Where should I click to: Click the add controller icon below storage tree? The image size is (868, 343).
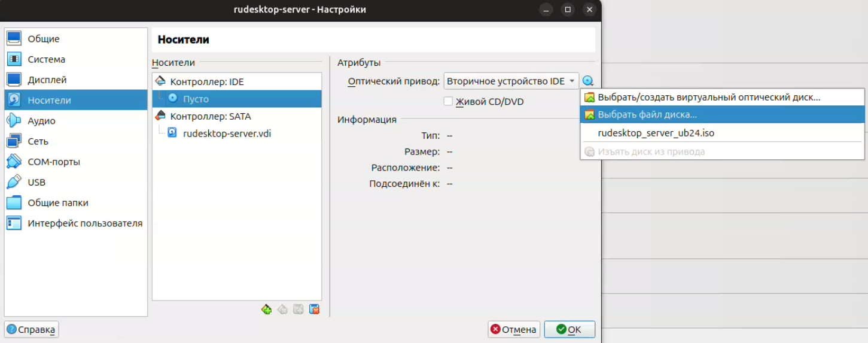click(x=267, y=309)
